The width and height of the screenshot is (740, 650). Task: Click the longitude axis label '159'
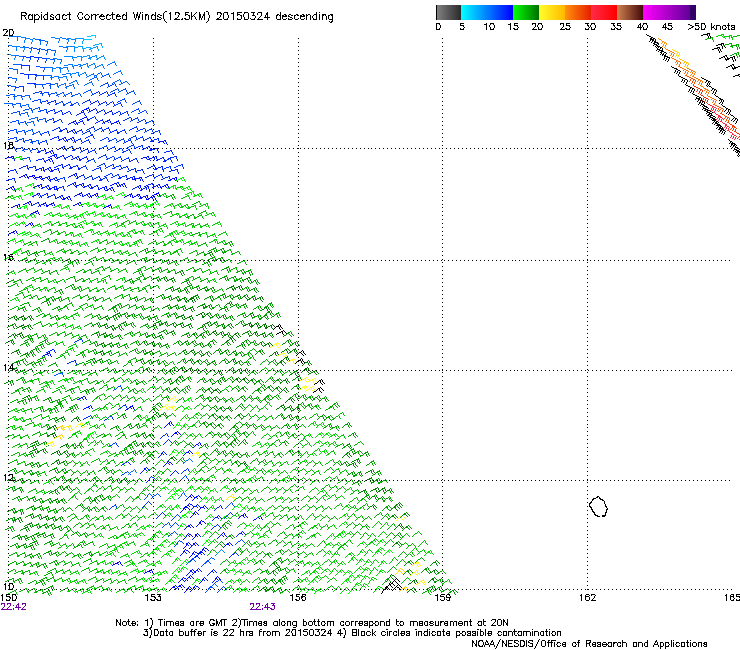coord(443,598)
